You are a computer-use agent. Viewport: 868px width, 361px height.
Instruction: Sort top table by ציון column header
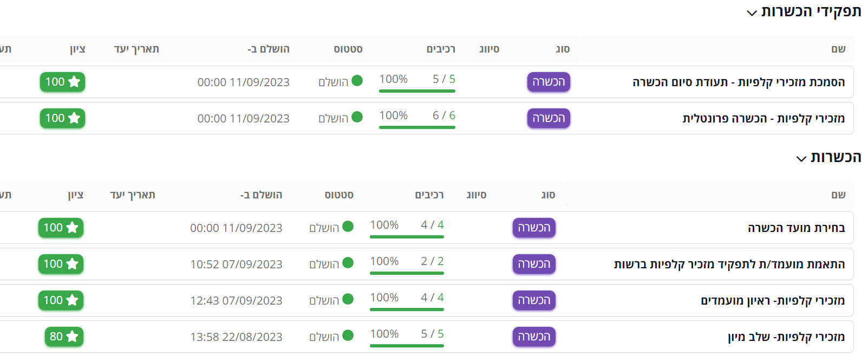click(x=77, y=49)
